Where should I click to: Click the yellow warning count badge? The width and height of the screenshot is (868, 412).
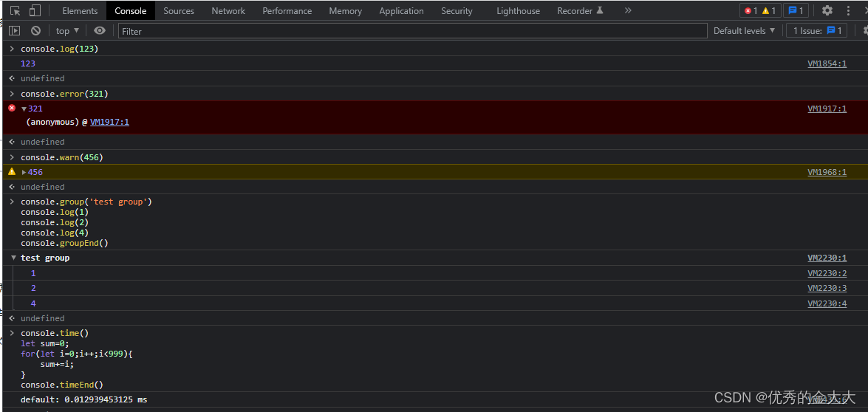(769, 10)
